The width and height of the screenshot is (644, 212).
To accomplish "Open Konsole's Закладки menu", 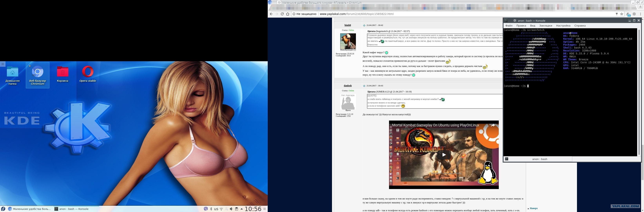I will click(545, 26).
